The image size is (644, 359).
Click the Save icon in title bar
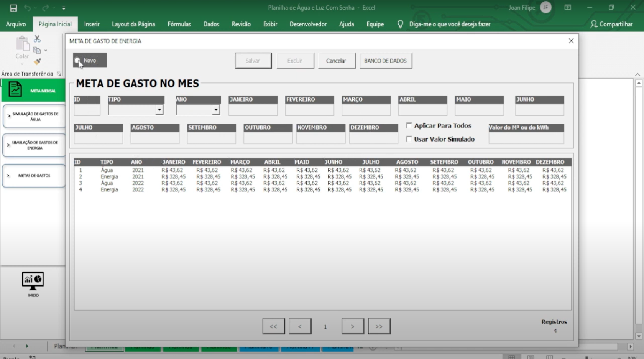click(13, 8)
